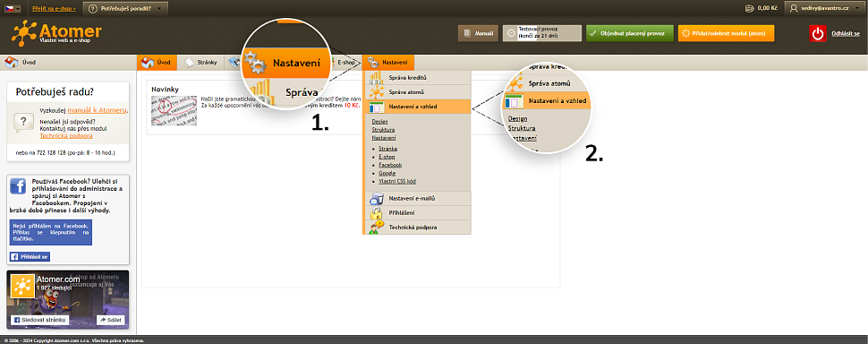This screenshot has height=344, width=868.
Task: Click the "Testovací provoz" progress indicator
Action: click(542, 33)
